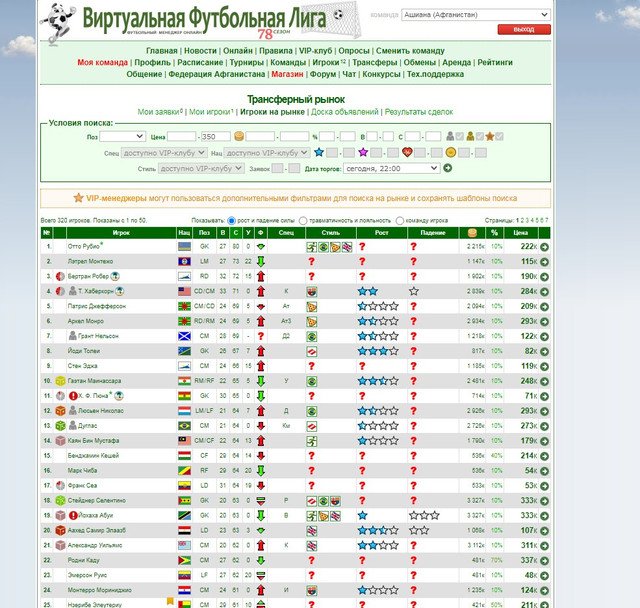The height and width of the screenshot is (608, 640).
Task: Click green go arrow for Бертран Робер
Action: click(x=544, y=277)
